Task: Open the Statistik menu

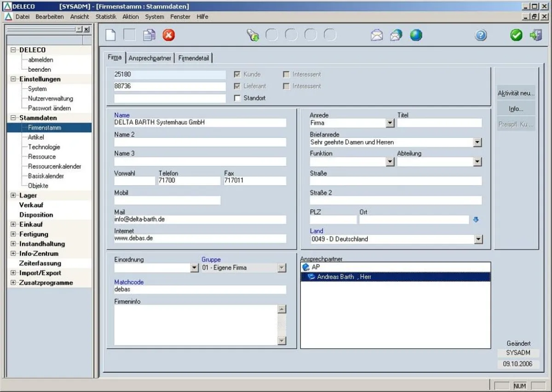Action: tap(106, 17)
